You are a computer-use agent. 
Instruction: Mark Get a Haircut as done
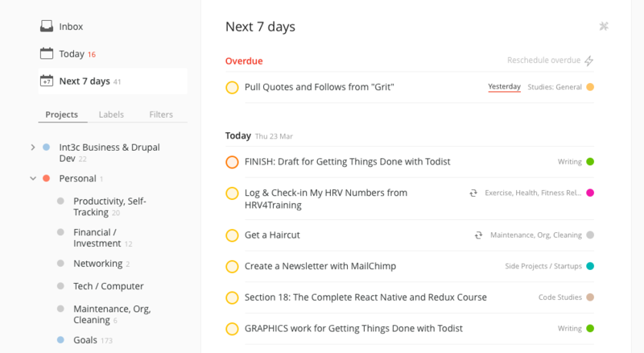tap(232, 235)
